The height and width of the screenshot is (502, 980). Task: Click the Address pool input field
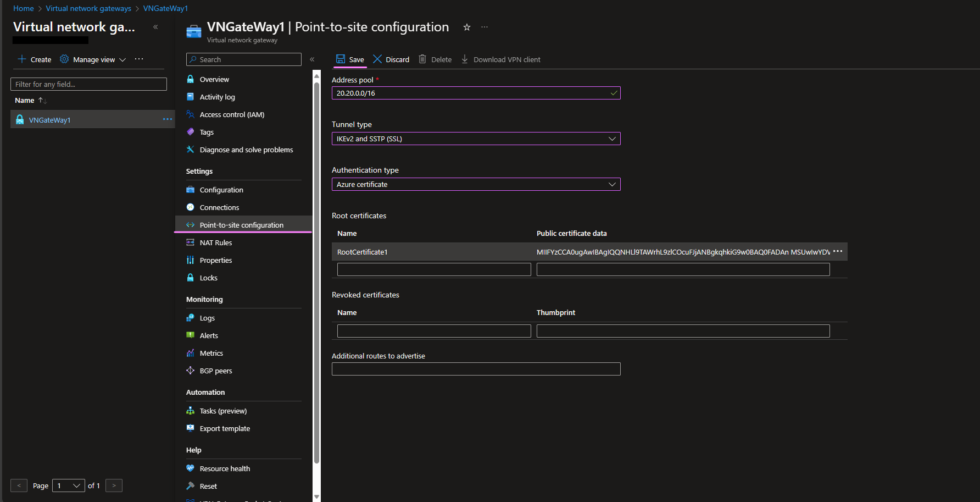point(476,93)
